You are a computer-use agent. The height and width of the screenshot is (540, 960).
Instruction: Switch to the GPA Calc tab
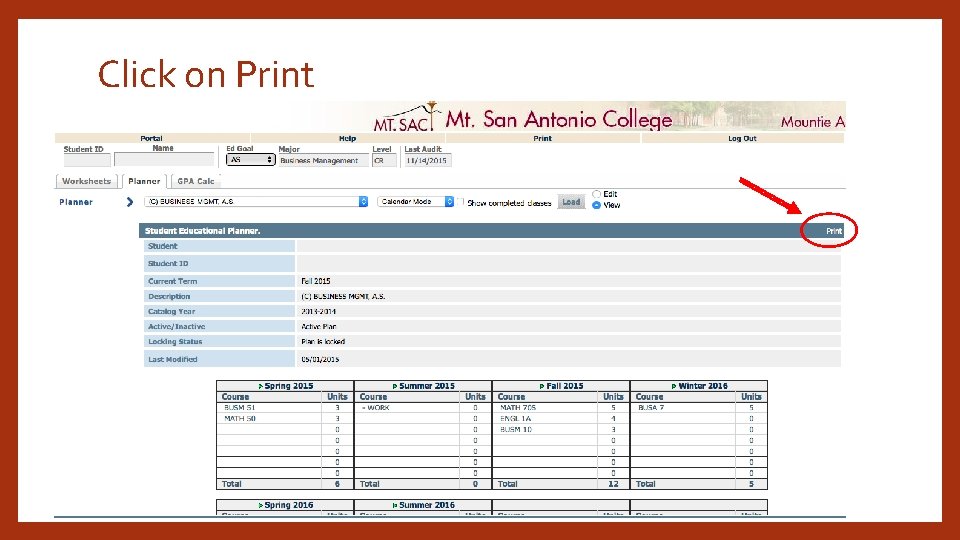(195, 181)
